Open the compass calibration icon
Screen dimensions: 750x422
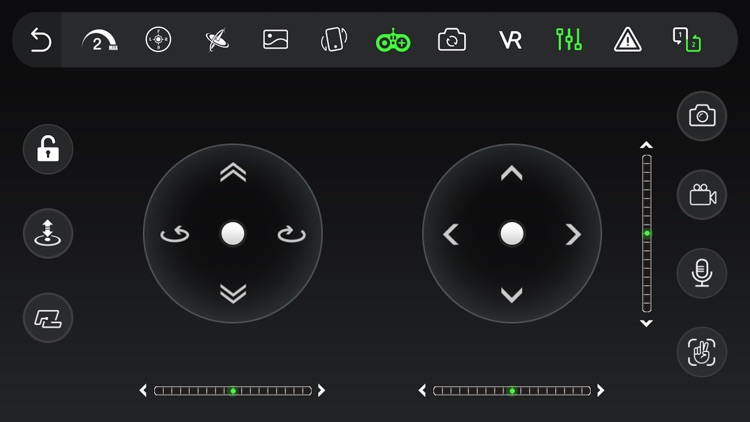pyautogui.click(x=158, y=39)
